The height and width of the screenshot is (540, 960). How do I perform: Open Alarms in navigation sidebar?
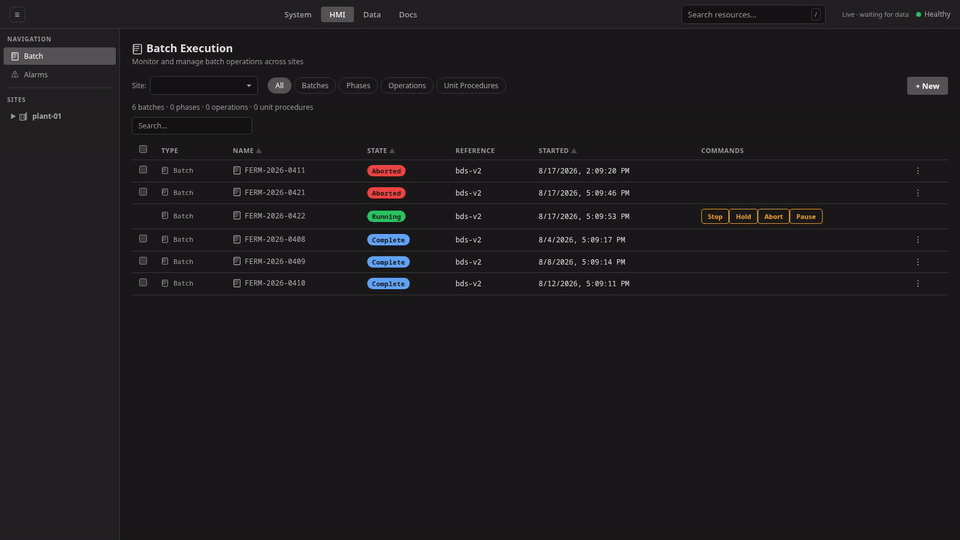click(x=59, y=75)
